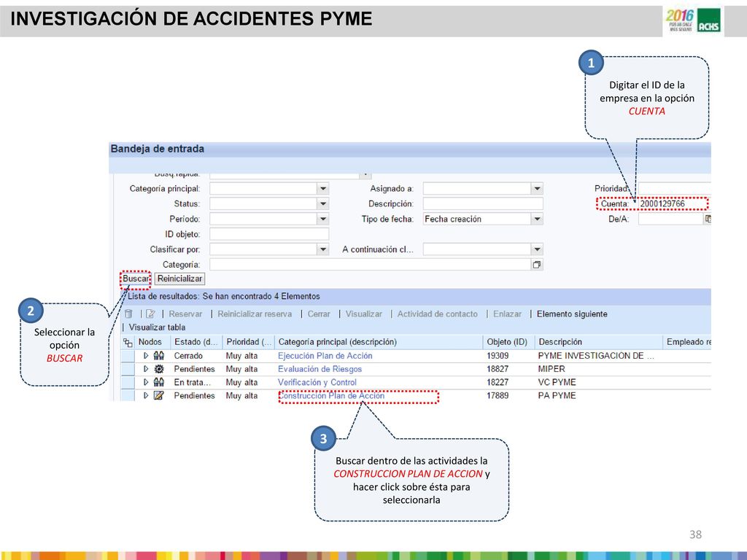Click the binoculars icon in the Cerrado row
747x560 pixels.
coord(159,356)
